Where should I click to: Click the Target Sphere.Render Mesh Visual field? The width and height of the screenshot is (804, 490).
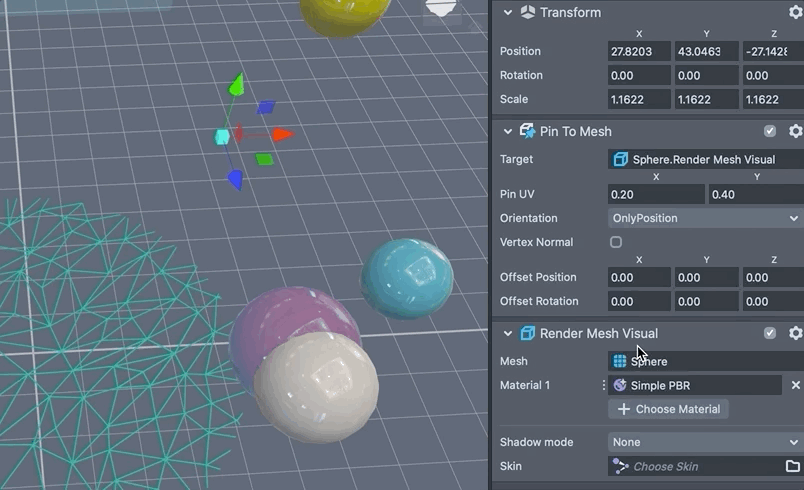click(706, 159)
